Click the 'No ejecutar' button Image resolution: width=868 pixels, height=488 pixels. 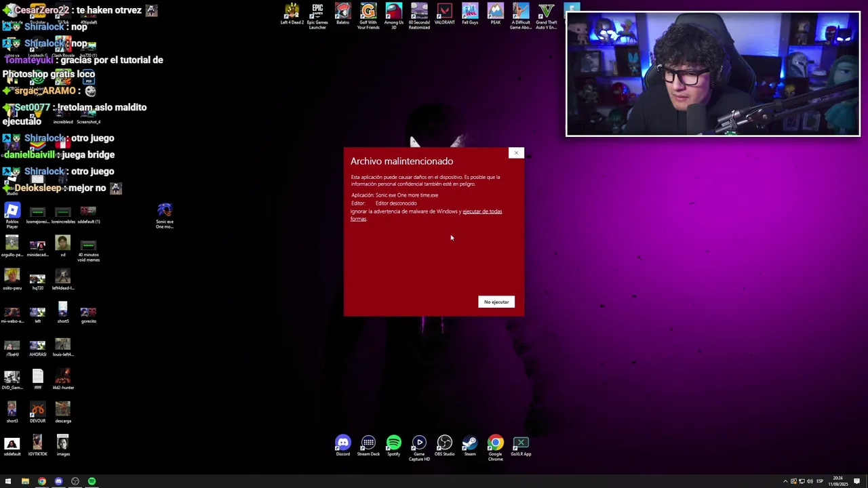coord(496,302)
